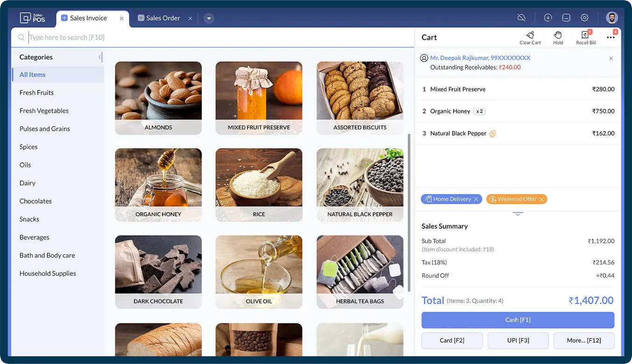Collapse the Categories sidebar
Image resolution: width=632 pixels, height=364 pixels.
point(100,57)
